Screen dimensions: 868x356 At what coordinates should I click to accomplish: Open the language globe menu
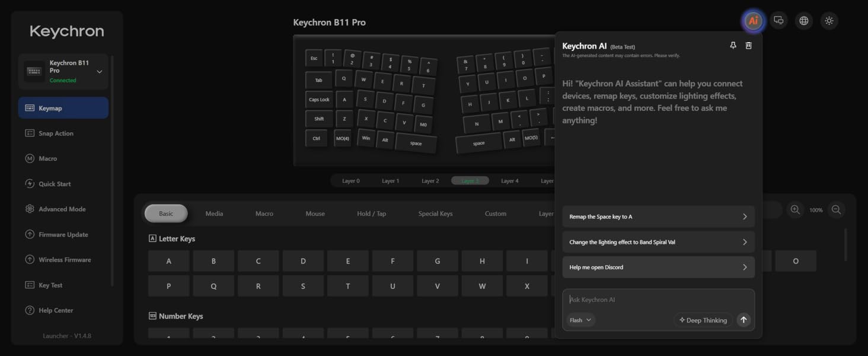[804, 21]
